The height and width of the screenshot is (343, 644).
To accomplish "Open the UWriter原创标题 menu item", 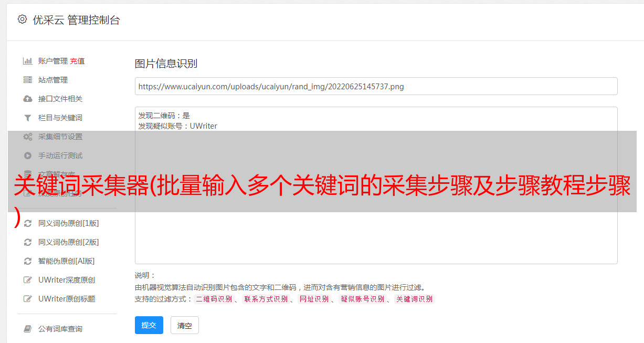I will 67,299.
